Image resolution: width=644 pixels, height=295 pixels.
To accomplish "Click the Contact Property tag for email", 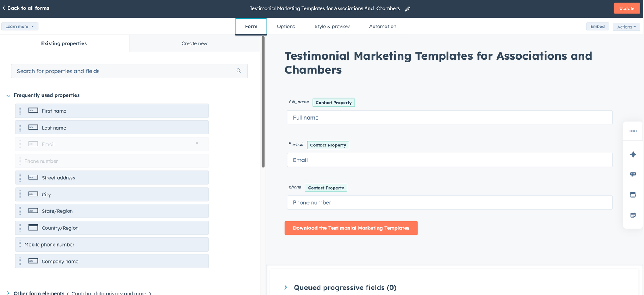I will pos(328,145).
